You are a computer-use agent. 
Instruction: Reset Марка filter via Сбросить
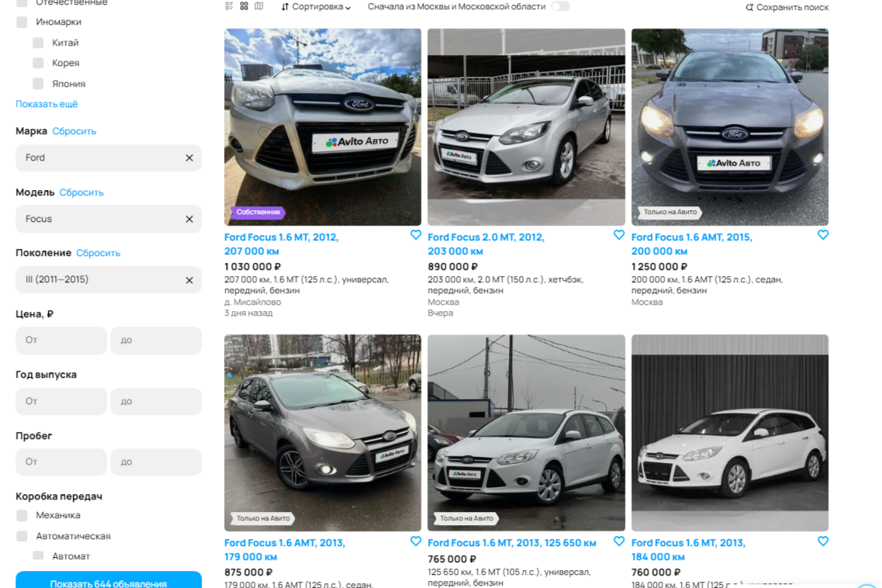click(x=74, y=131)
